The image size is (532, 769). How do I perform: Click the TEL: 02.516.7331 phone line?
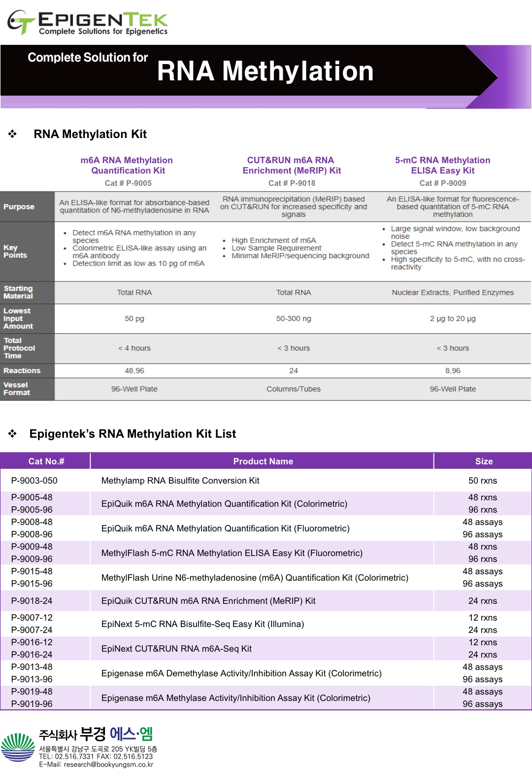coord(67,757)
